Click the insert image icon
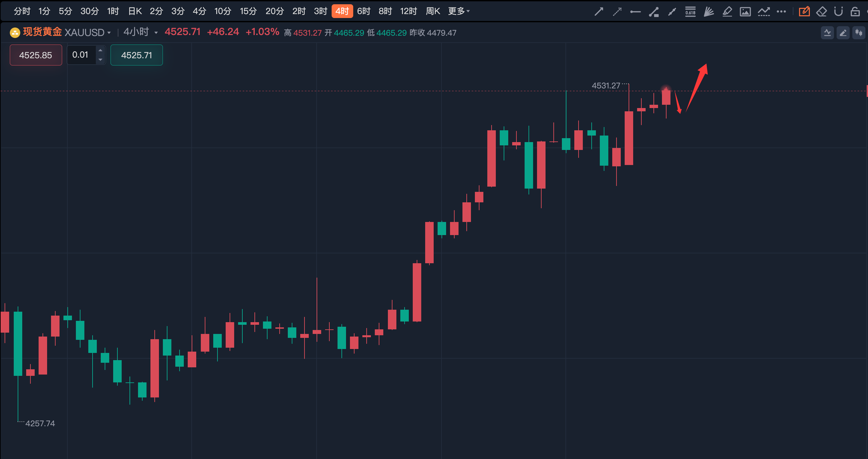 pyautogui.click(x=745, y=12)
